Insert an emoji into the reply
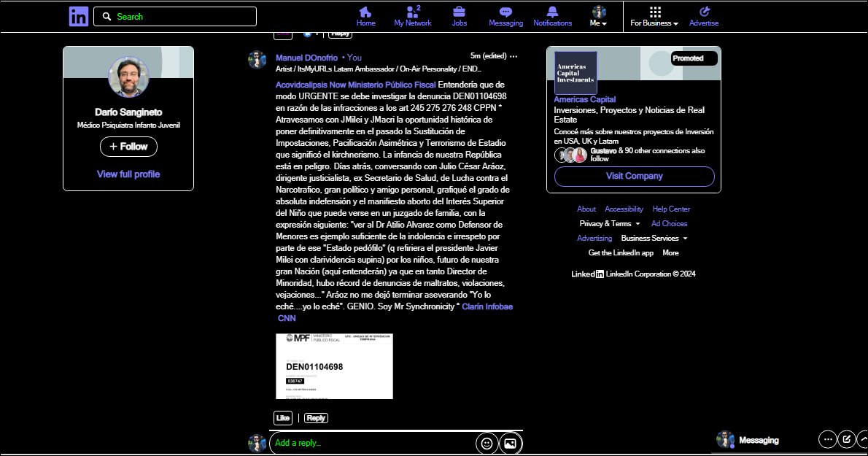 pos(487,444)
